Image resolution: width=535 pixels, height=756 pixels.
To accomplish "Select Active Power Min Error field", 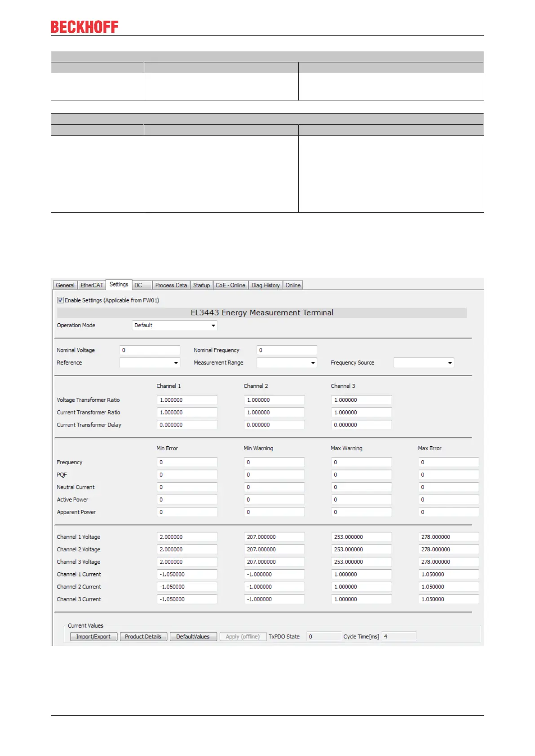I will click(187, 500).
